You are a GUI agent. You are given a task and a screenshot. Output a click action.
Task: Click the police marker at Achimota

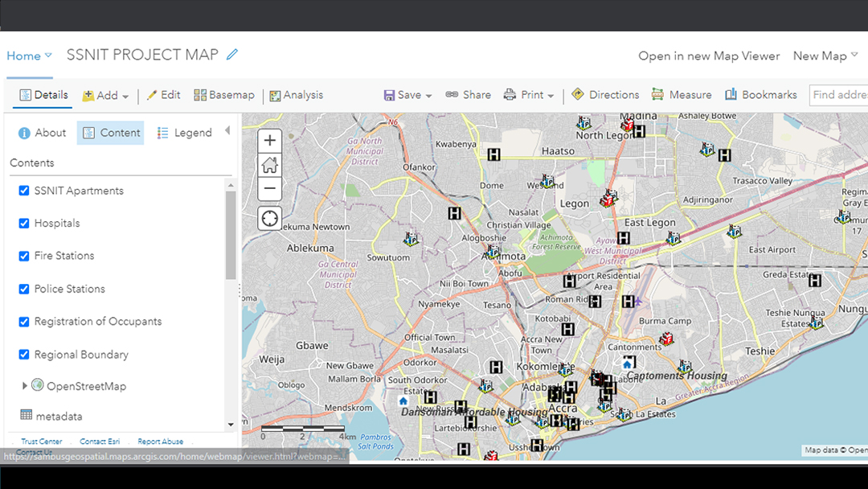coord(492,253)
